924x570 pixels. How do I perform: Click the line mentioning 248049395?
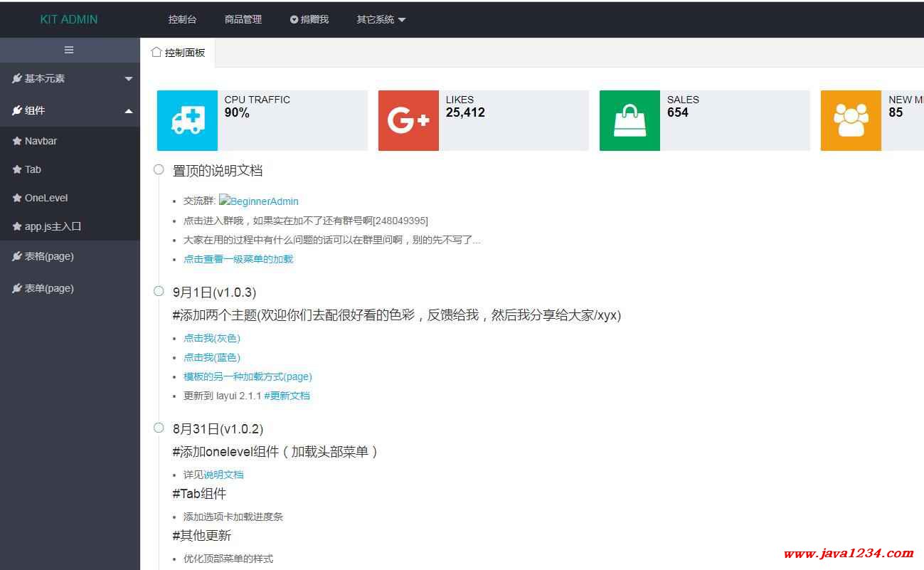306,221
